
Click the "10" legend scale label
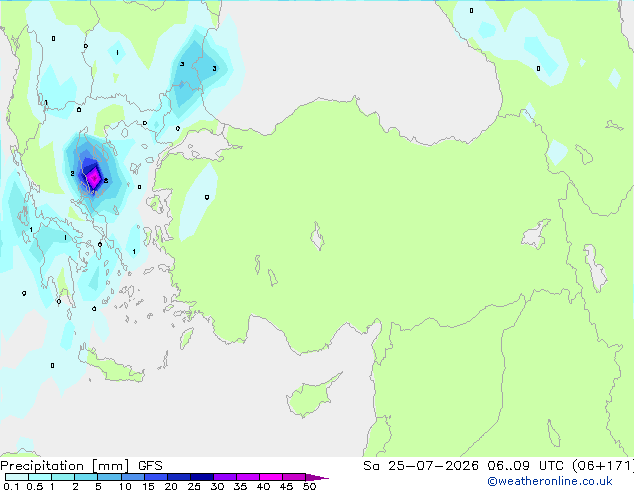(x=125, y=486)
